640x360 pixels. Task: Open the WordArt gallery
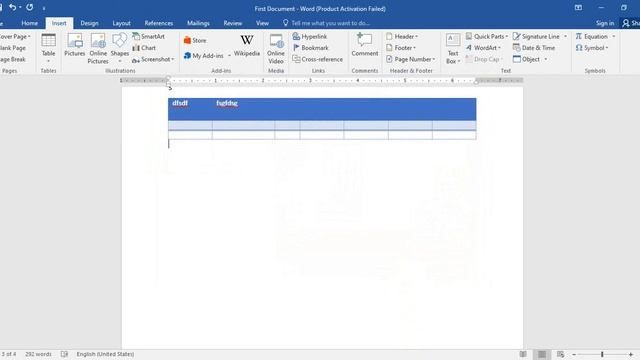tap(483, 48)
